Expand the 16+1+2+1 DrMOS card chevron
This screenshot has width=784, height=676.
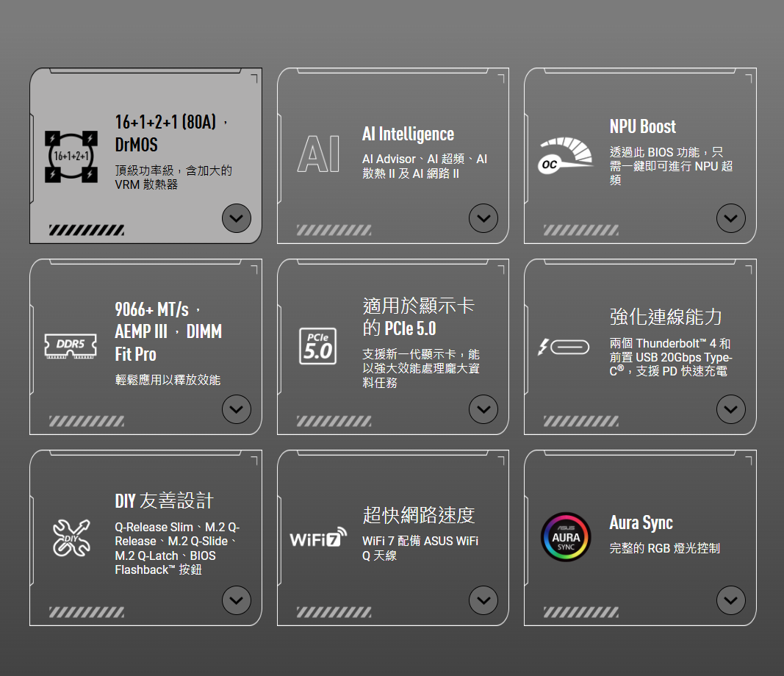[x=236, y=218]
